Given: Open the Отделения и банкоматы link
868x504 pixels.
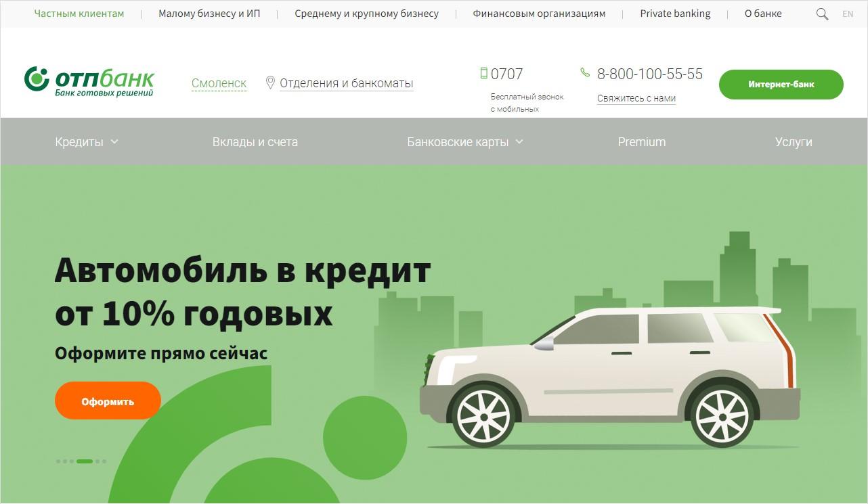Looking at the screenshot, I should (346, 83).
